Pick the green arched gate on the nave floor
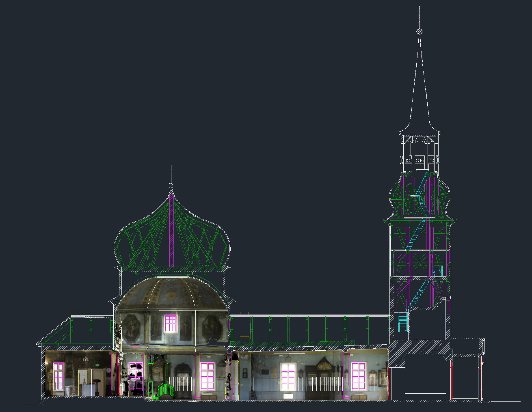 166,391
